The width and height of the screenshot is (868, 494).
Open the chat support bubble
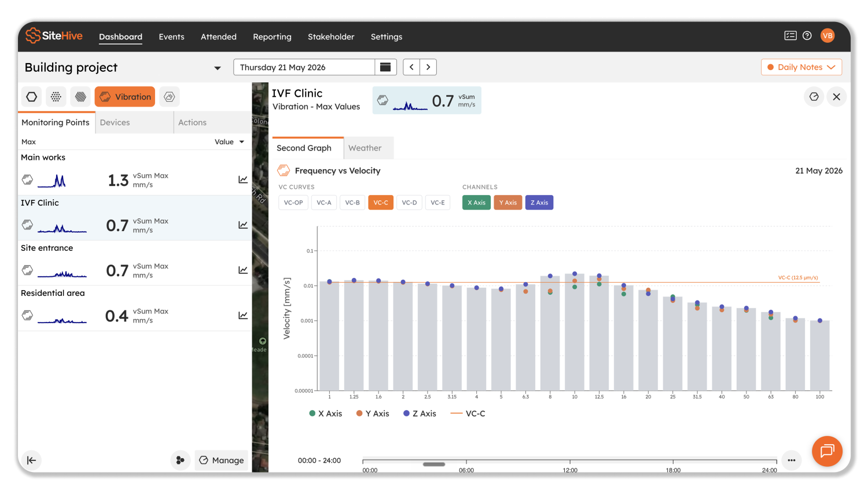(827, 451)
